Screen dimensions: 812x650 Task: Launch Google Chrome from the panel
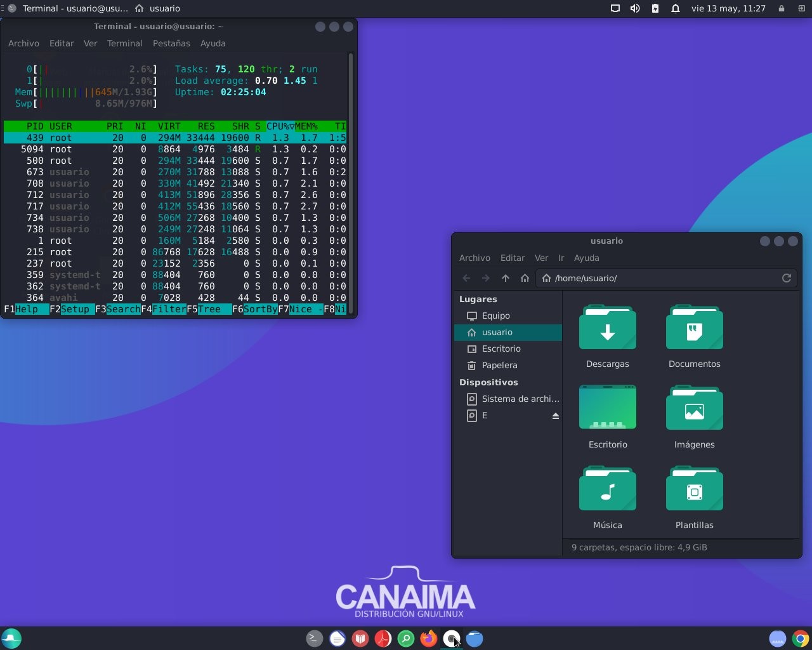(x=801, y=639)
